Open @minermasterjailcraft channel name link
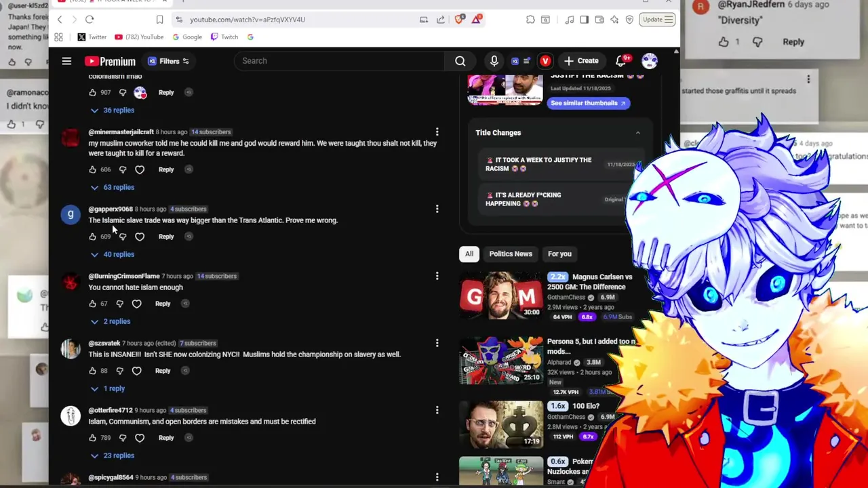868x488 pixels. point(121,132)
